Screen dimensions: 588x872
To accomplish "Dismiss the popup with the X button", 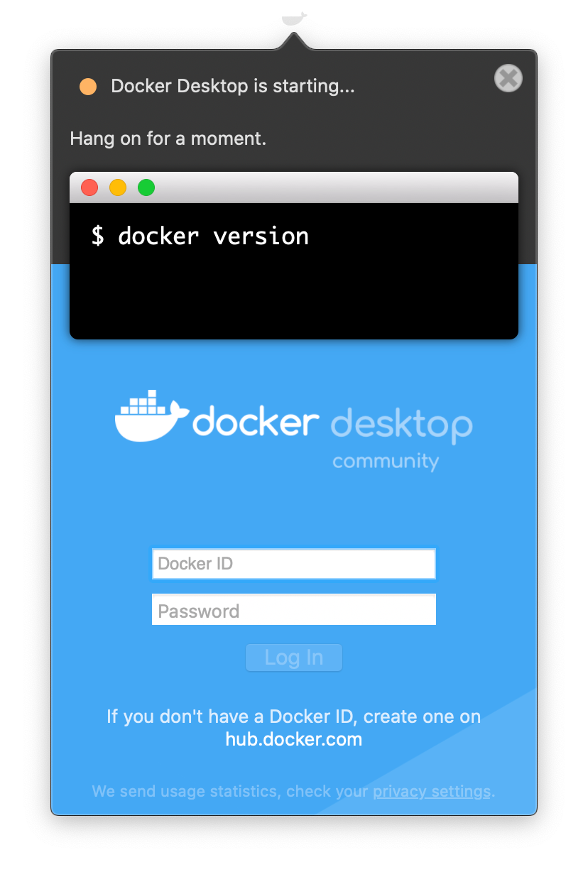I will pyautogui.click(x=508, y=78).
